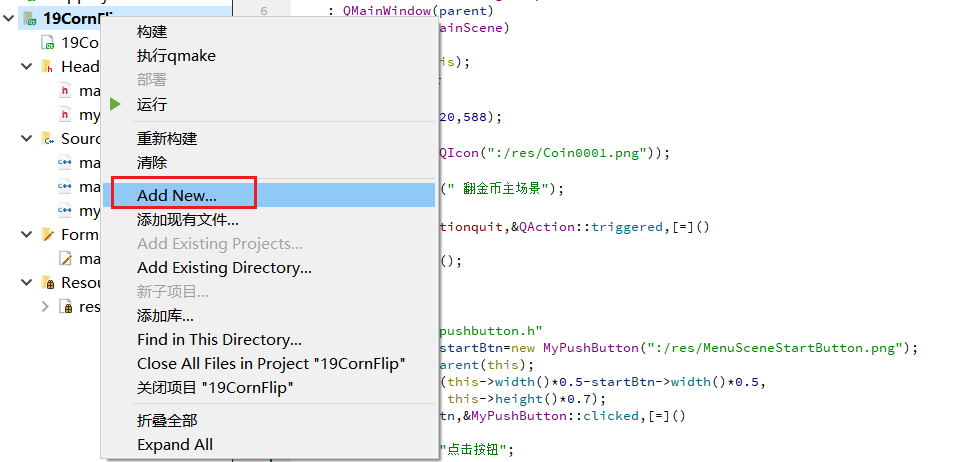The image size is (974, 462).
Task: Click the 'my' cpp file icon under Sources
Action: point(65,211)
